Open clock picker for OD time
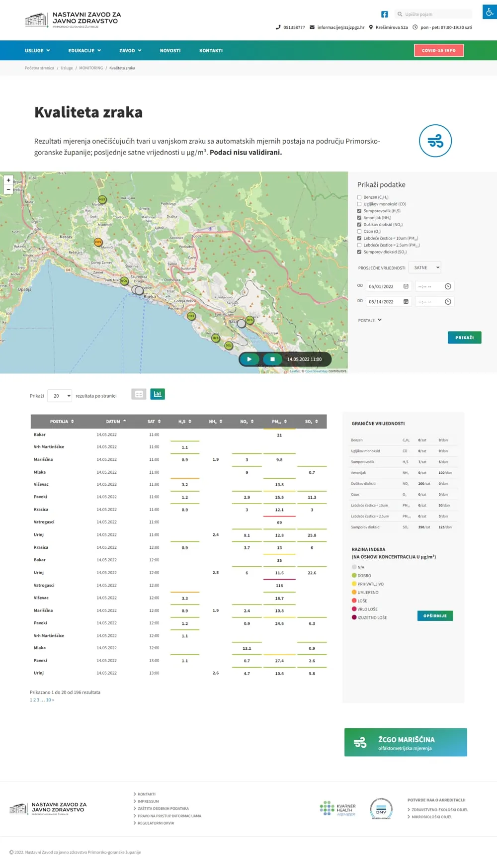Image resolution: width=497 pixels, height=868 pixels. 448,286
